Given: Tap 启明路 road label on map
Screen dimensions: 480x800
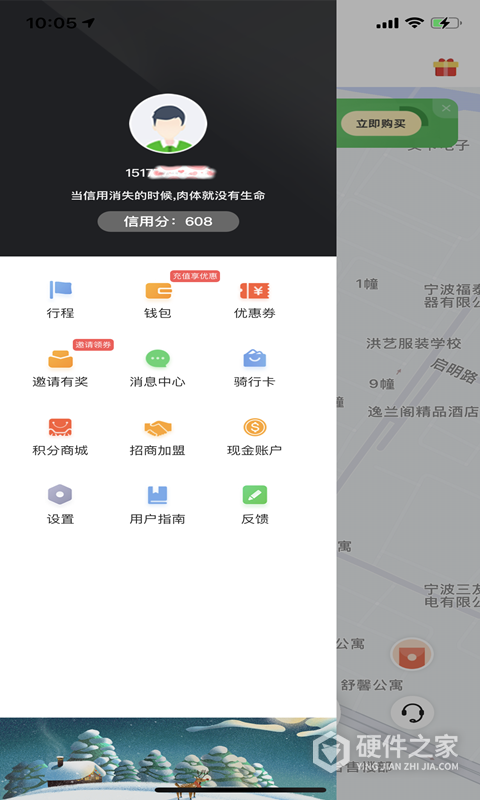Looking at the screenshot, I should click(x=454, y=371).
